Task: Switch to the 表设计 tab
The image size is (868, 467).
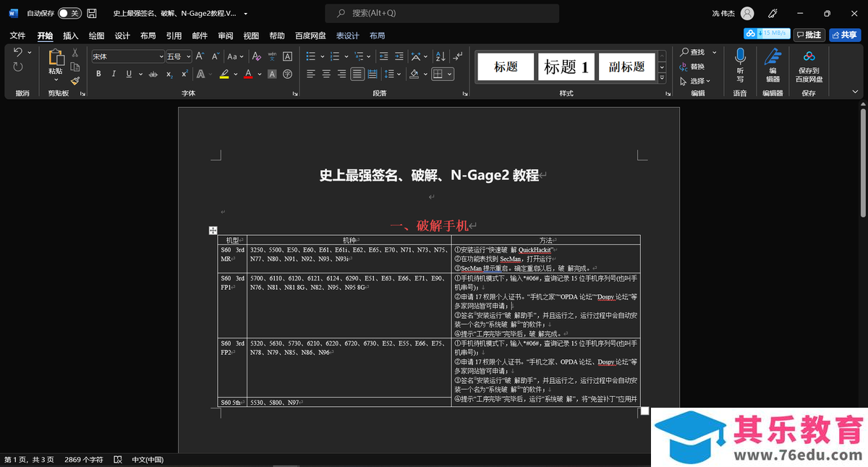Action: pyautogui.click(x=347, y=35)
